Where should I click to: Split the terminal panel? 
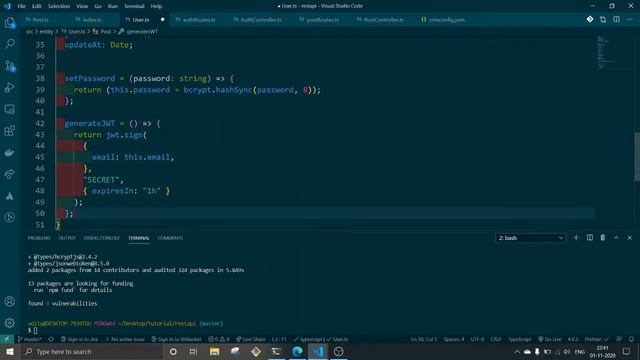590,238
